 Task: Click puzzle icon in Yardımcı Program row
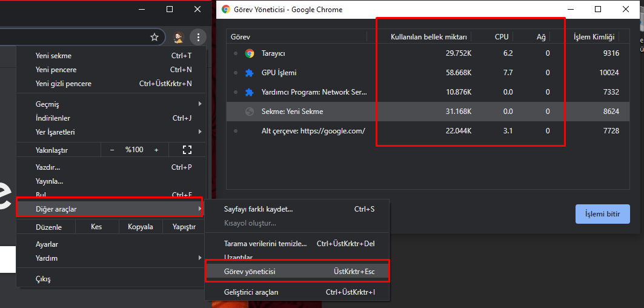click(x=250, y=92)
